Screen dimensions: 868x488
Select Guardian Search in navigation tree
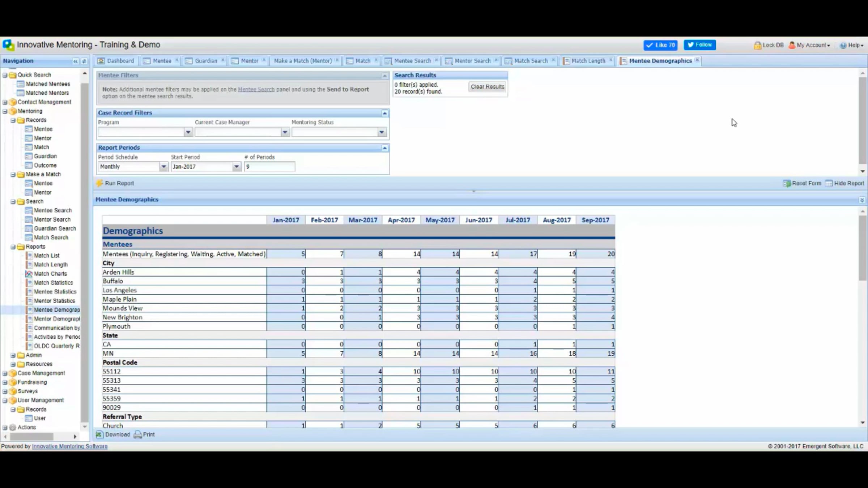[55, 228]
